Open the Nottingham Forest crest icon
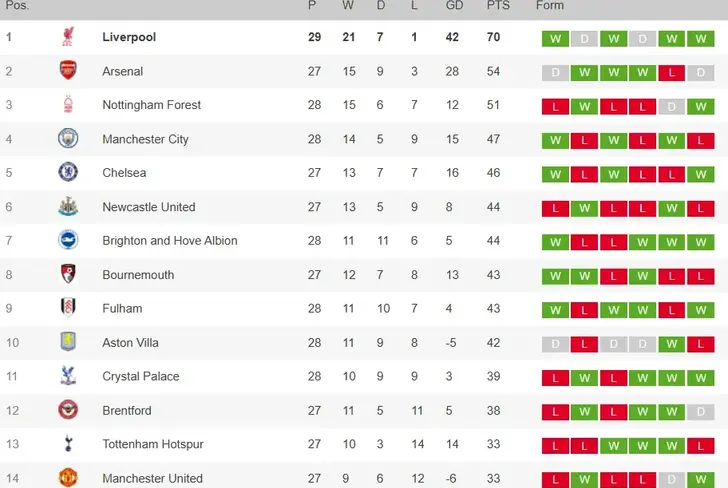The image size is (728, 488). 68,105
